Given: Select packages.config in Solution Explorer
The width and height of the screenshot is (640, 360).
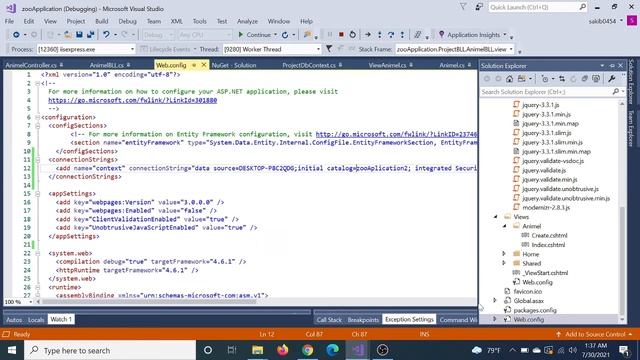Looking at the screenshot, I should pyautogui.click(x=535, y=310).
